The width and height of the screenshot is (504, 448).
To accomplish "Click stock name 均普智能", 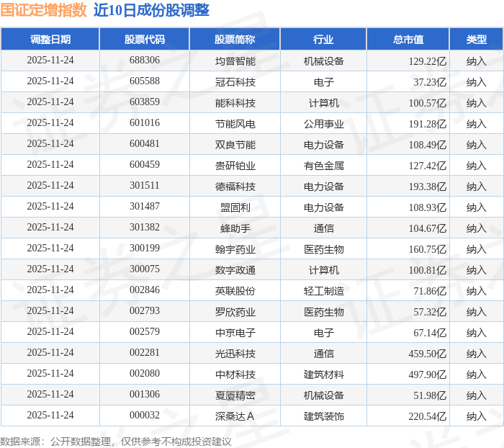I will point(235,61).
